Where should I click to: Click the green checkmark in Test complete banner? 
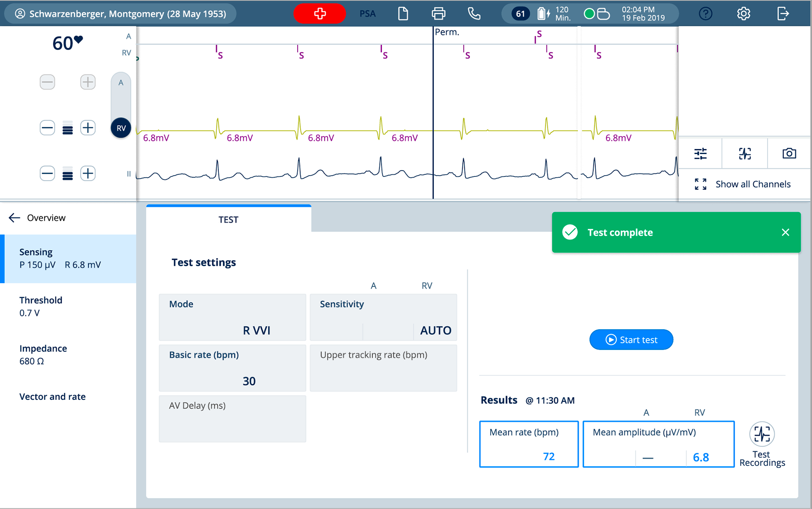tap(570, 232)
